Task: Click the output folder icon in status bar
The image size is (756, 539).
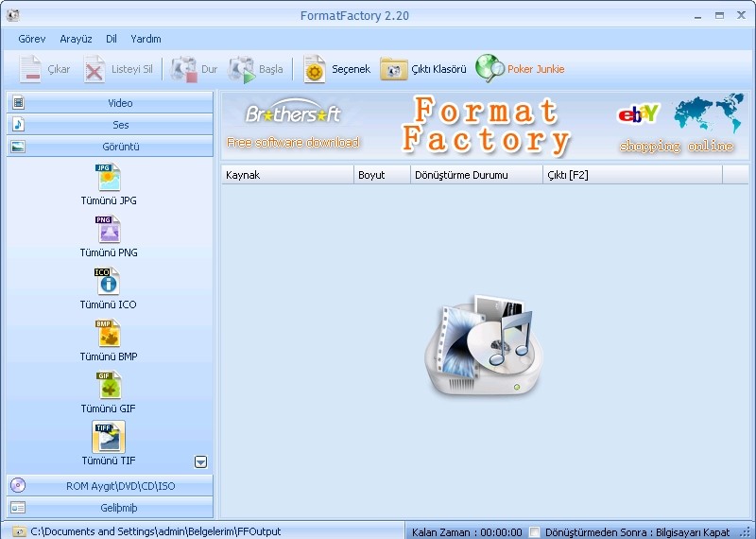Action: (19, 531)
